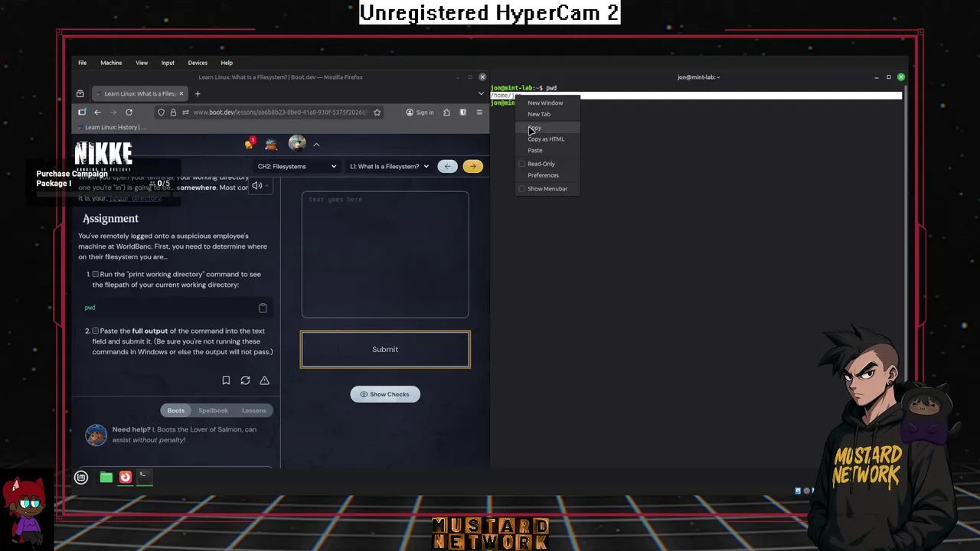Screen dimensions: 980x551
Task: Close the Learn Linux browser tab
Action: 182,93
